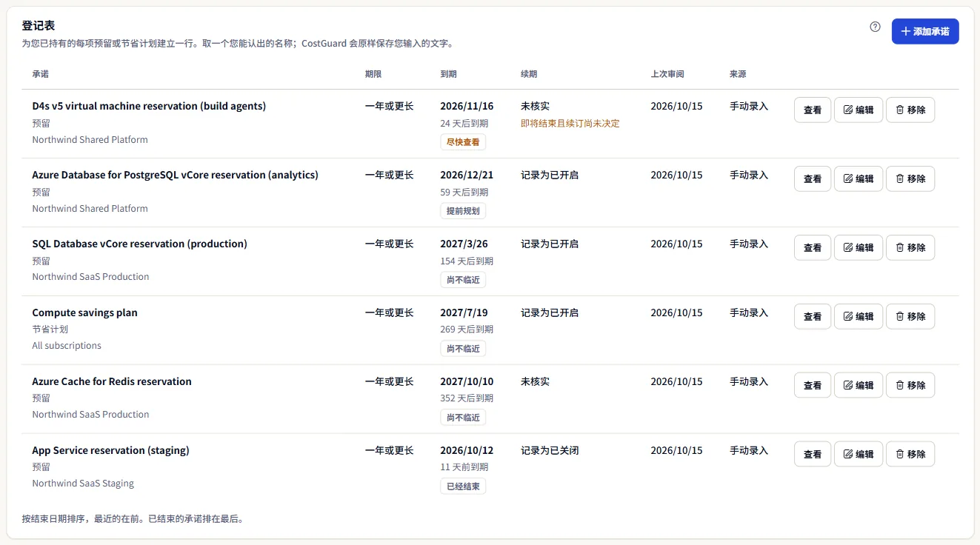Remove the PostgreSQL vCore reservation row
The width and height of the screenshot is (980, 545).
pos(910,178)
